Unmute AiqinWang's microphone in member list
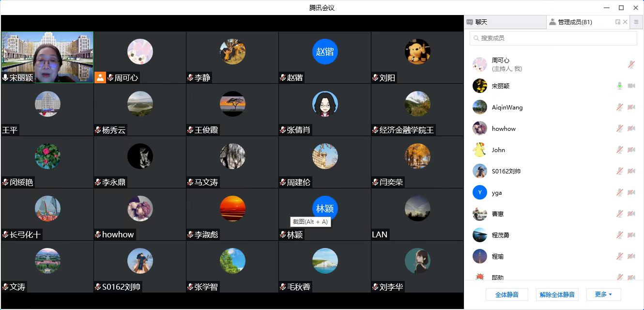 (x=619, y=107)
